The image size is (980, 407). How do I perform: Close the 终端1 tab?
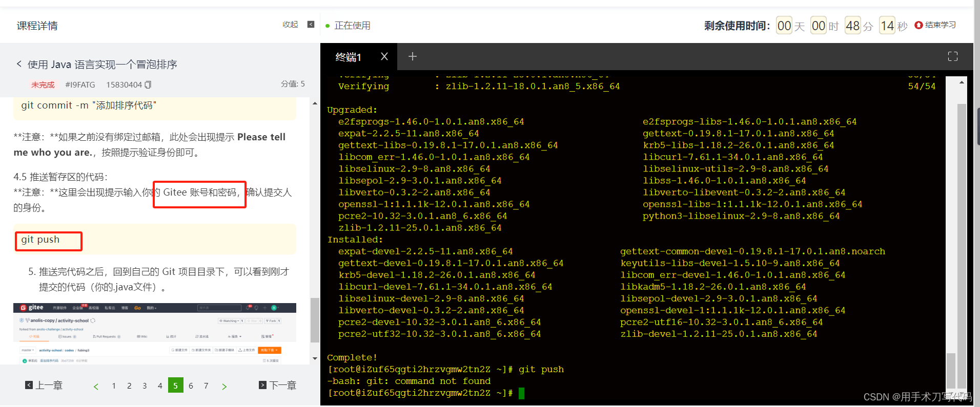(384, 56)
